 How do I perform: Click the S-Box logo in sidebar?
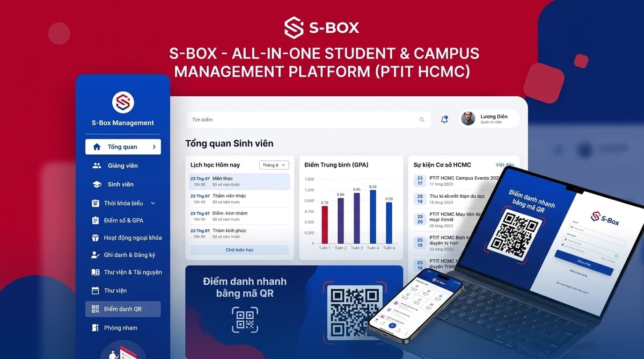tap(123, 102)
